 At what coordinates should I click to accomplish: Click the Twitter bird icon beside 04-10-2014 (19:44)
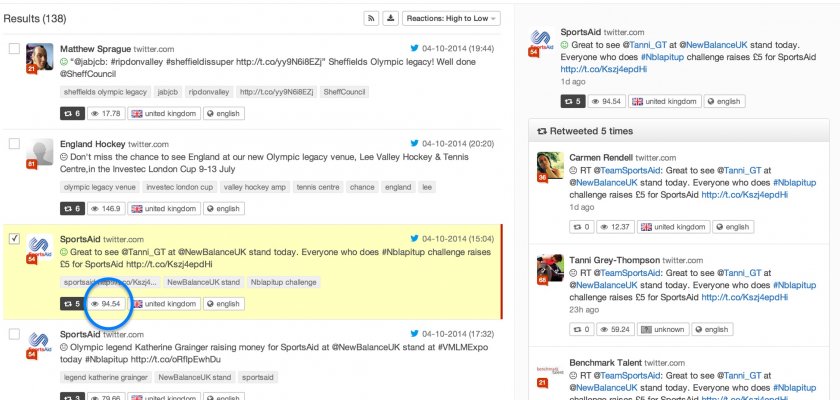pyautogui.click(x=413, y=48)
